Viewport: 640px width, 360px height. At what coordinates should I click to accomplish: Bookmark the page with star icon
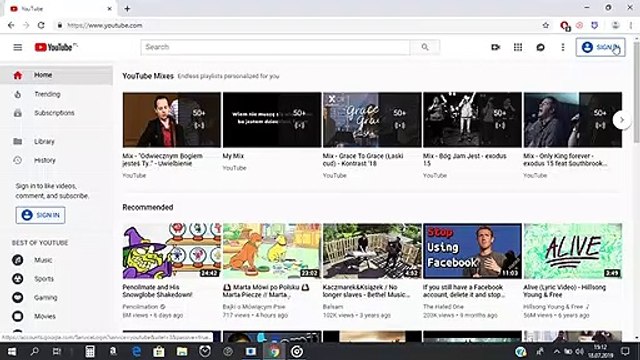click(546, 25)
